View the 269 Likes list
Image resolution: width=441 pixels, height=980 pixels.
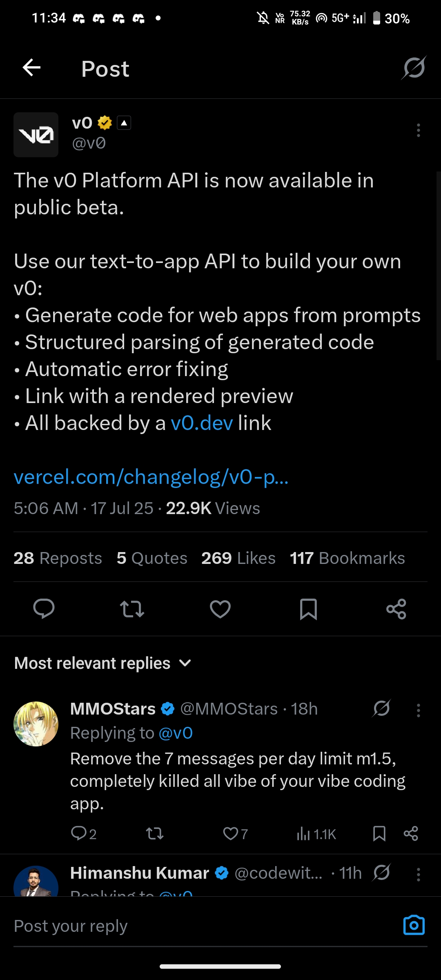point(238,558)
